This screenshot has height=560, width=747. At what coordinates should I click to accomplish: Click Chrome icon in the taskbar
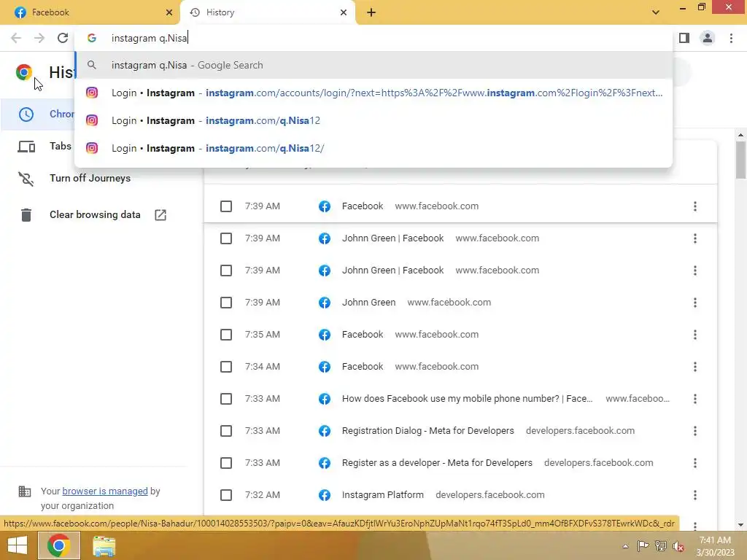point(58,545)
